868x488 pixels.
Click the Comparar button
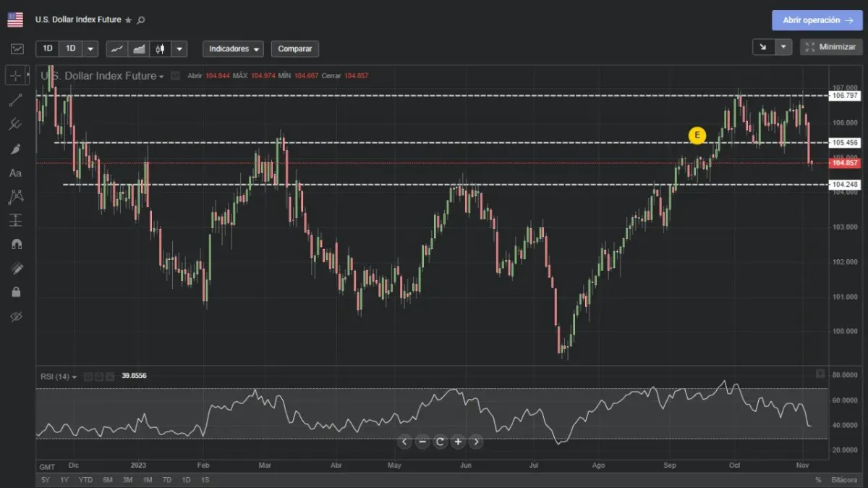click(x=294, y=49)
